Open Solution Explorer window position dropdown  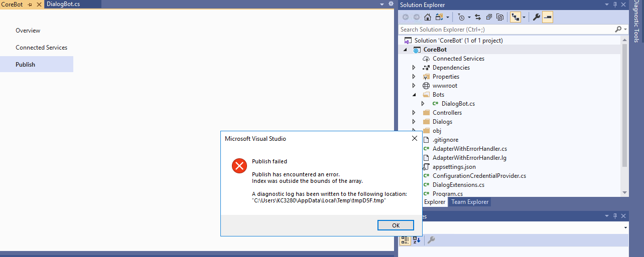[x=607, y=5]
